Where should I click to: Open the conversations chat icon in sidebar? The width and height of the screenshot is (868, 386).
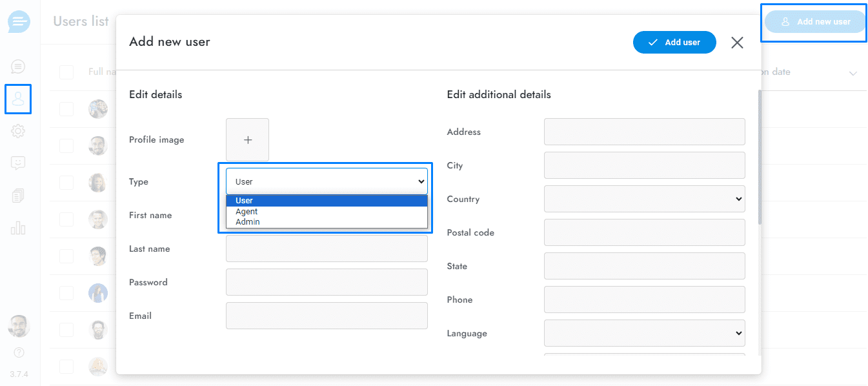pyautogui.click(x=18, y=66)
